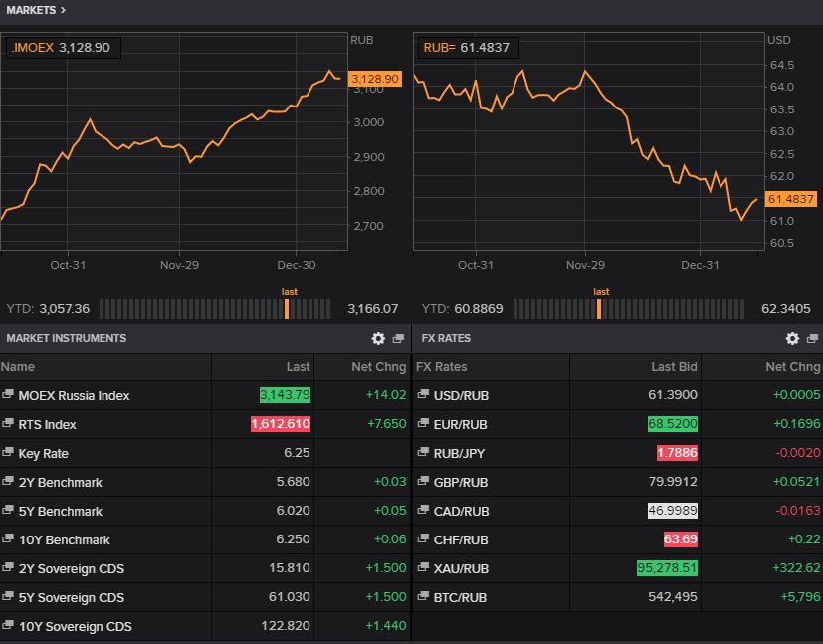Click the RUB= chart ticker label
Viewport: 823px width, 644px height.
coord(439,47)
